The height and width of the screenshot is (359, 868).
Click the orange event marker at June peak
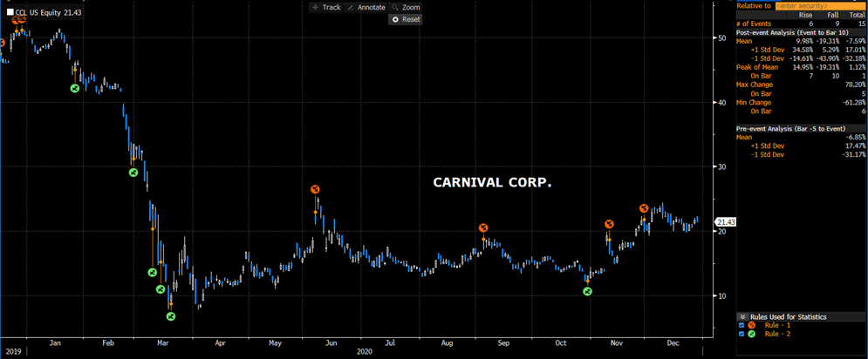click(x=315, y=189)
